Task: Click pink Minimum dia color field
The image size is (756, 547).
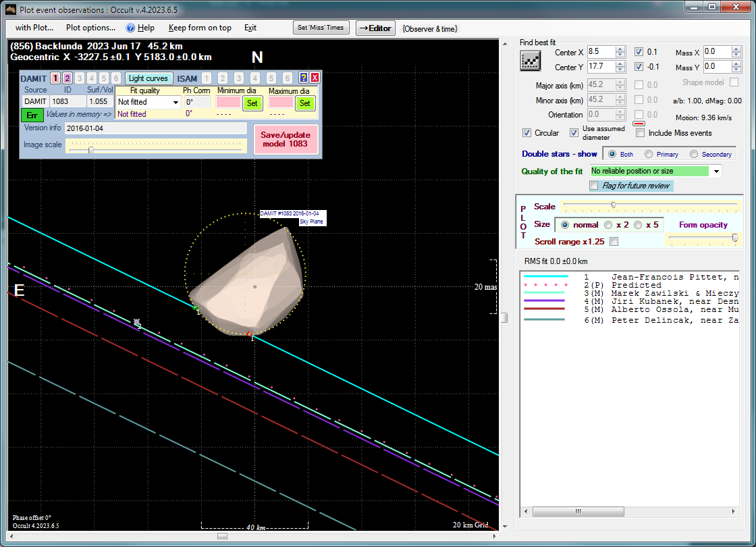Action: (x=228, y=102)
